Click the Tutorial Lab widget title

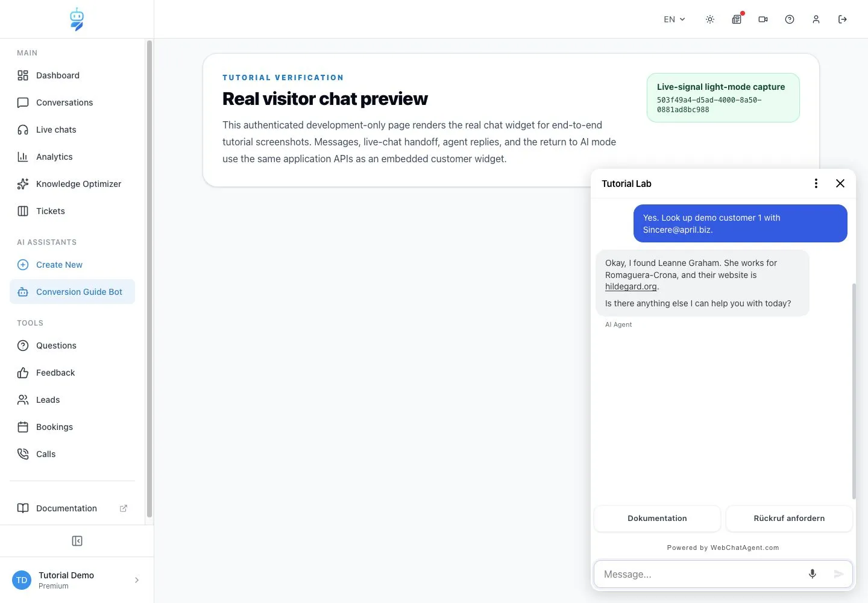[626, 184]
